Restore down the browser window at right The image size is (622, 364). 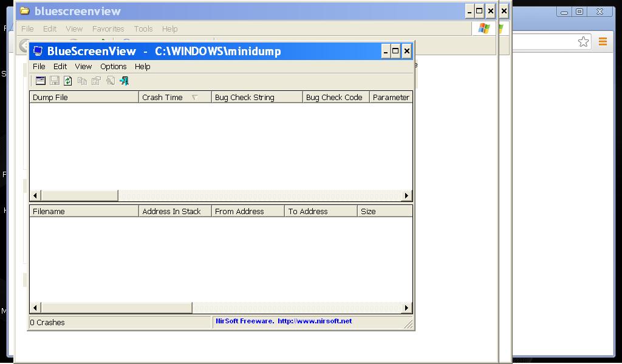(x=579, y=12)
